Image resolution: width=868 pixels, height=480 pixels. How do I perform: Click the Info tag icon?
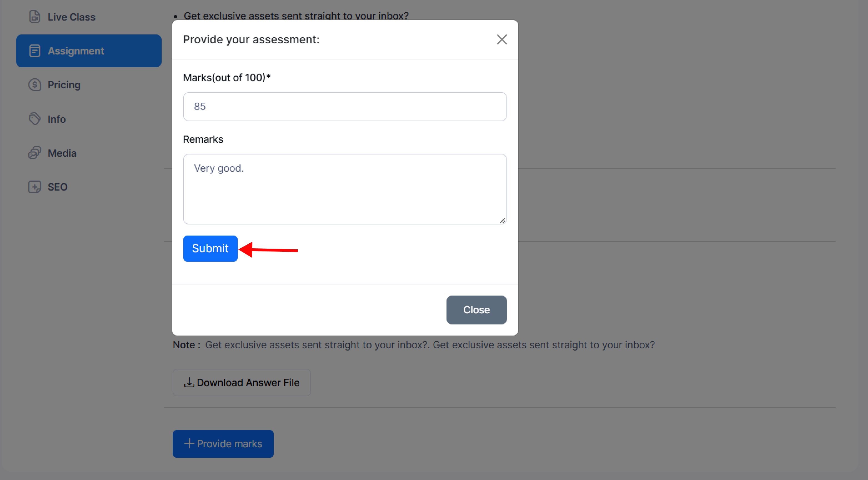tap(35, 119)
